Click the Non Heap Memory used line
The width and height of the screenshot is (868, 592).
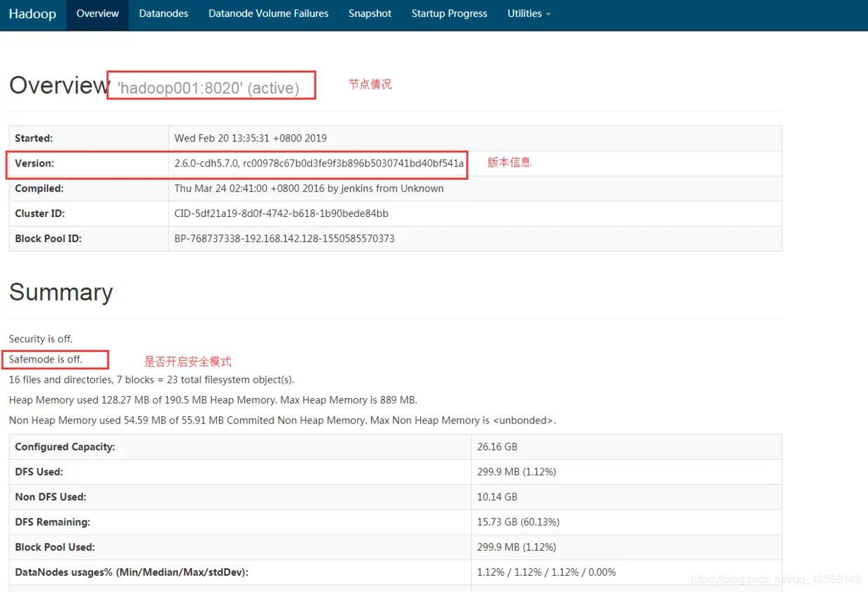tap(282, 421)
